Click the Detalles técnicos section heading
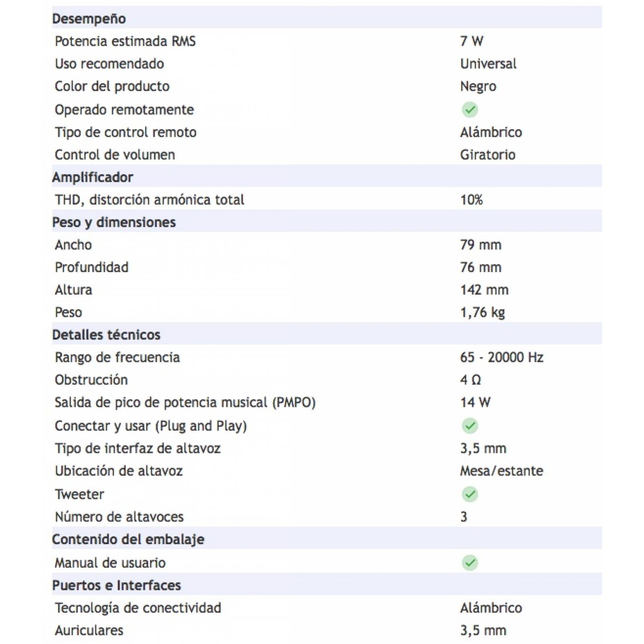 tap(106, 335)
